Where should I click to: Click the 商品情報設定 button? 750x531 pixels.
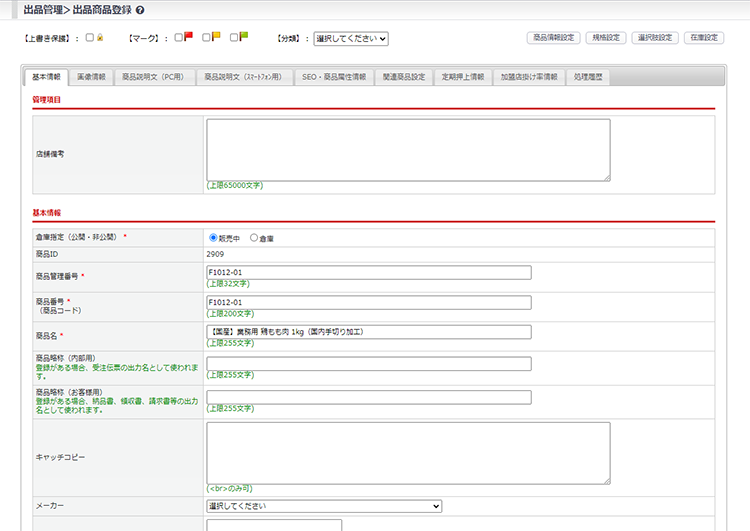point(553,38)
